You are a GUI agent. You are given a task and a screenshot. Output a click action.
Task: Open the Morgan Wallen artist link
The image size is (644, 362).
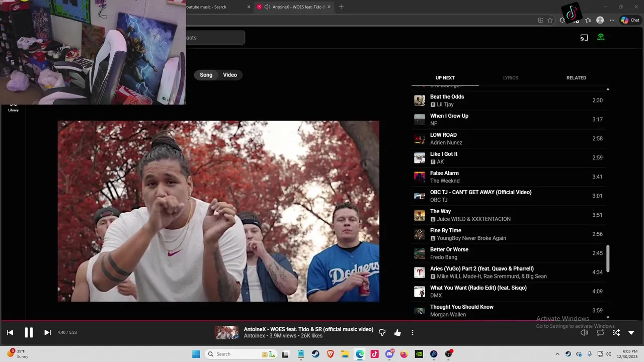coord(448,315)
